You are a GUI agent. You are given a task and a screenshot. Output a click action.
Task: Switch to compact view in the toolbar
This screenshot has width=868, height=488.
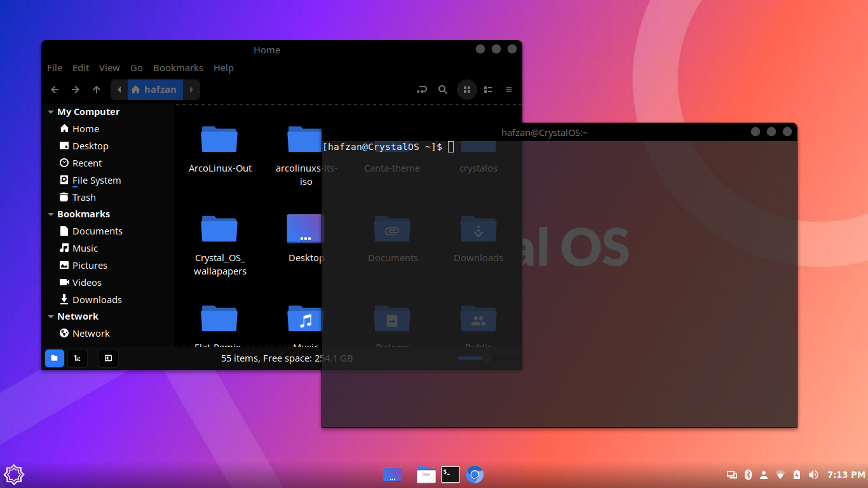click(x=509, y=90)
